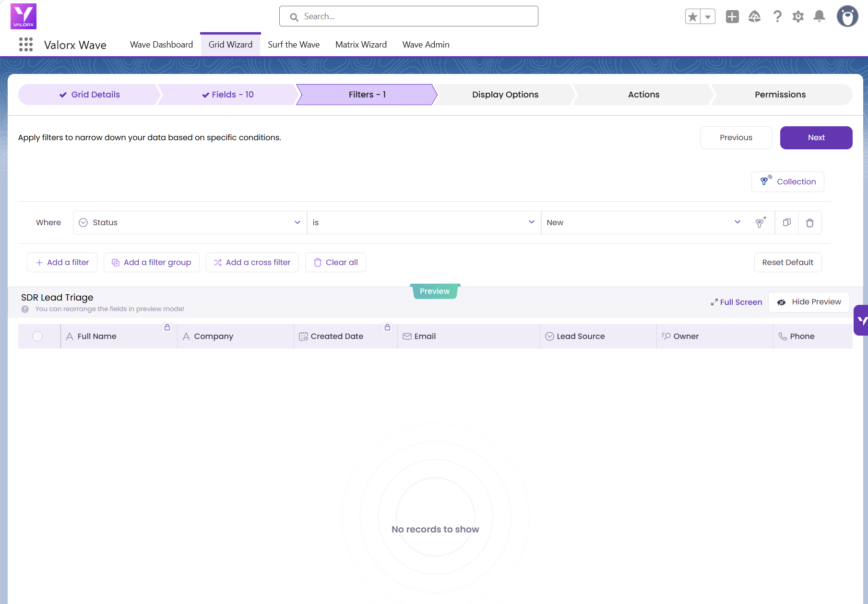Open the Wave Admin tab
The image size is (868, 604).
pos(426,45)
